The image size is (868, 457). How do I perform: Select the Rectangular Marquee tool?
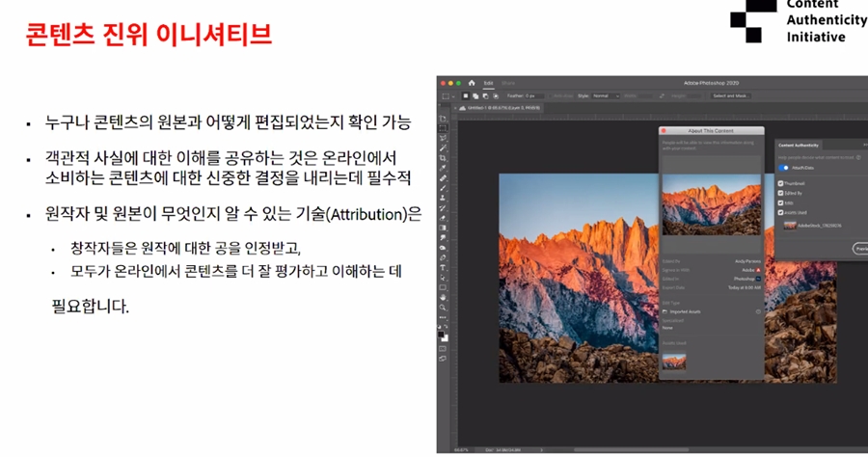[x=443, y=128]
